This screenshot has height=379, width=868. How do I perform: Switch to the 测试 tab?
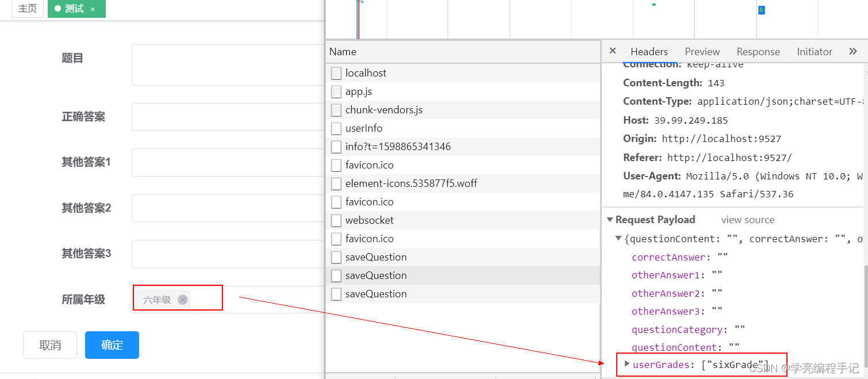pyautogui.click(x=76, y=9)
